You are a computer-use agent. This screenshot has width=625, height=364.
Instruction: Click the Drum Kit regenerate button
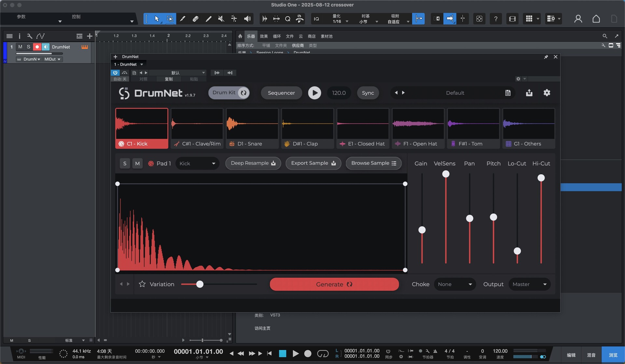click(x=243, y=93)
